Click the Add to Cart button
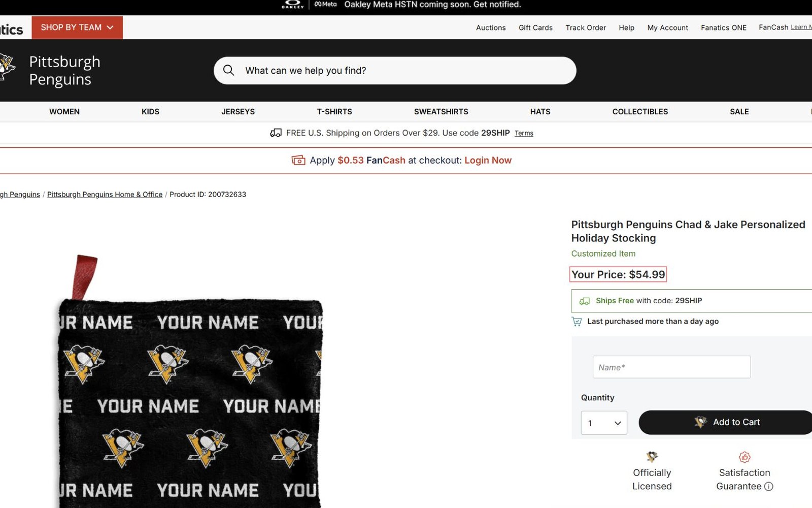 (725, 422)
